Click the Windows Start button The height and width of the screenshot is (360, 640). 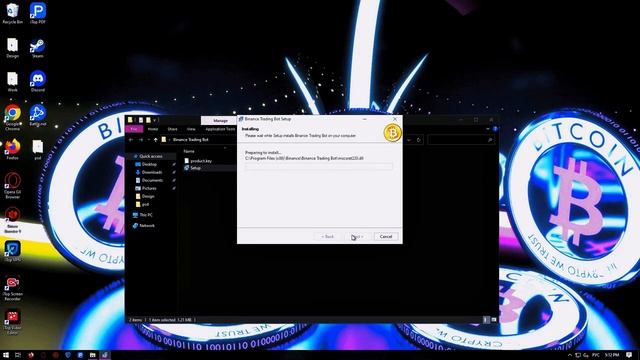coord(6,355)
